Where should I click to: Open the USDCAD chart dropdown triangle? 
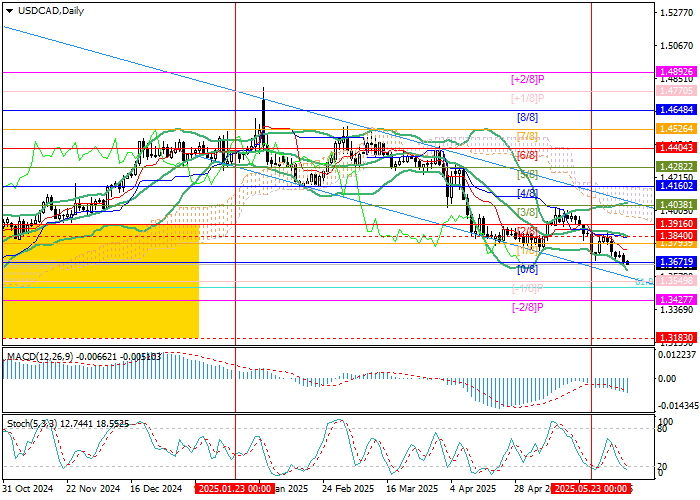(x=9, y=11)
